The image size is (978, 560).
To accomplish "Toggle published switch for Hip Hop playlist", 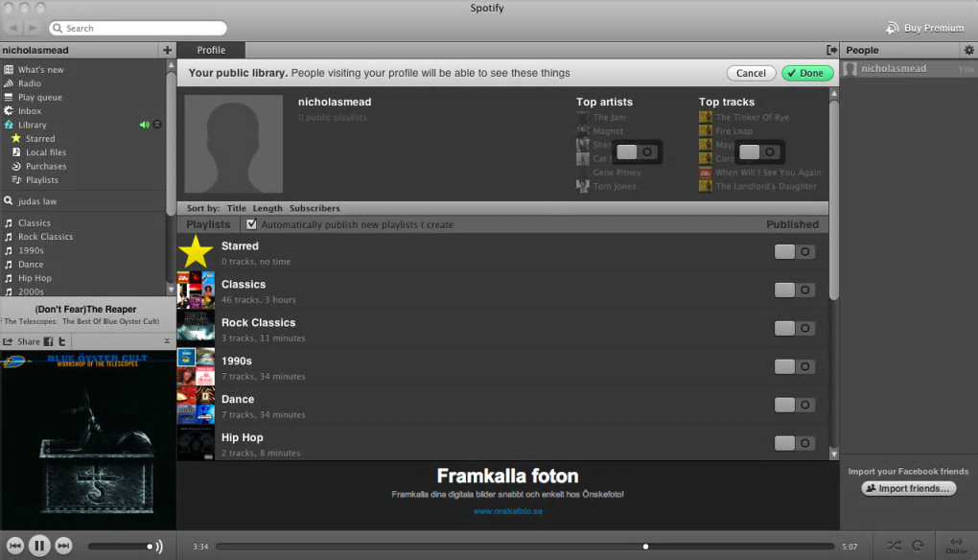I will pyautogui.click(x=795, y=443).
